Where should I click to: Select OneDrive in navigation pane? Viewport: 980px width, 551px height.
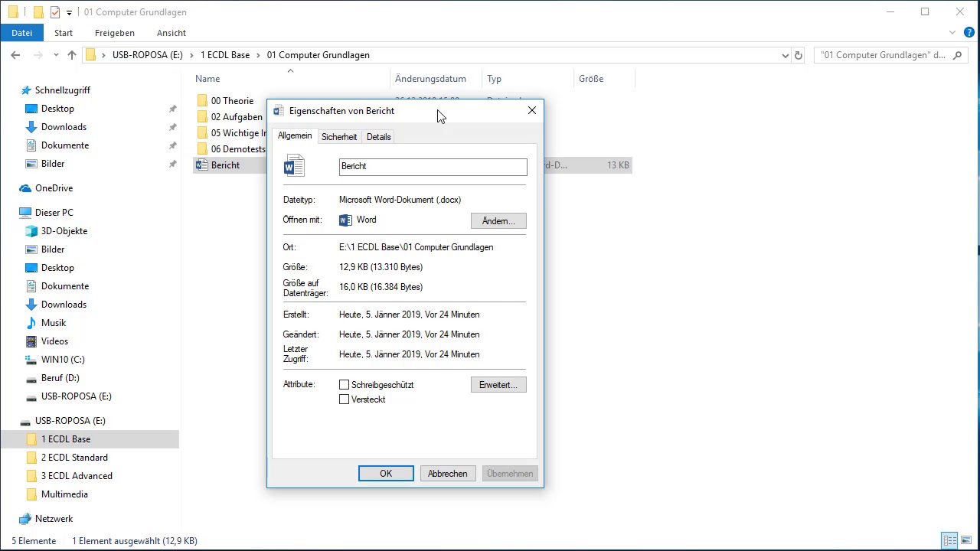(x=54, y=188)
